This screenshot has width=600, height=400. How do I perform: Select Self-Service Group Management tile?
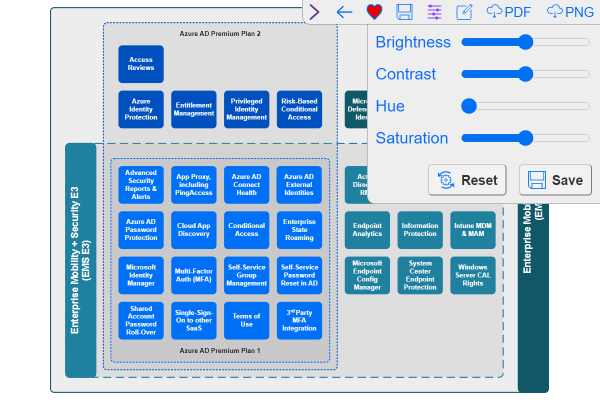point(246,275)
